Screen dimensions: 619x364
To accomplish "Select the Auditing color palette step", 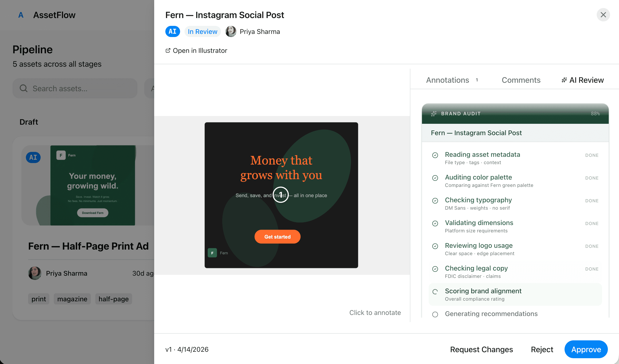I will coord(515,181).
